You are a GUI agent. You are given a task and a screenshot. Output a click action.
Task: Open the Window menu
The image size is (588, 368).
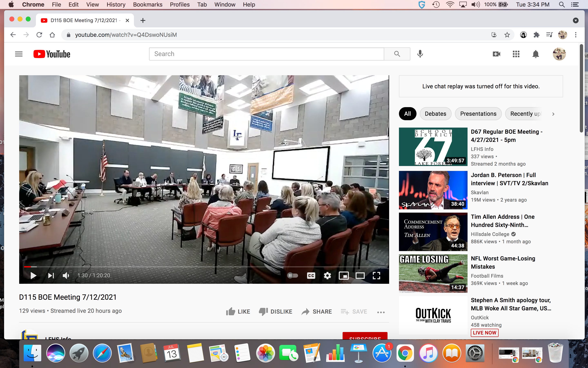point(225,4)
